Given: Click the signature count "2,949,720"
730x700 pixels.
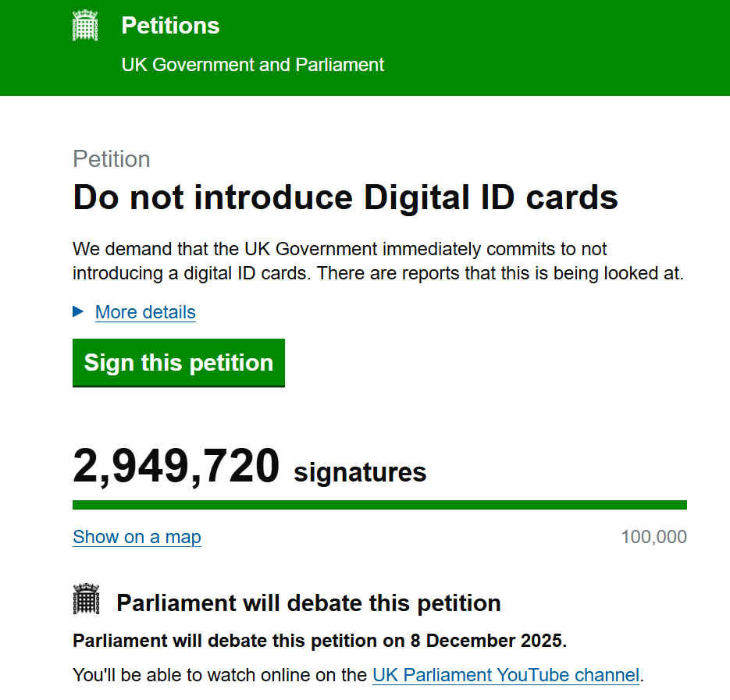Looking at the screenshot, I should point(176,465).
